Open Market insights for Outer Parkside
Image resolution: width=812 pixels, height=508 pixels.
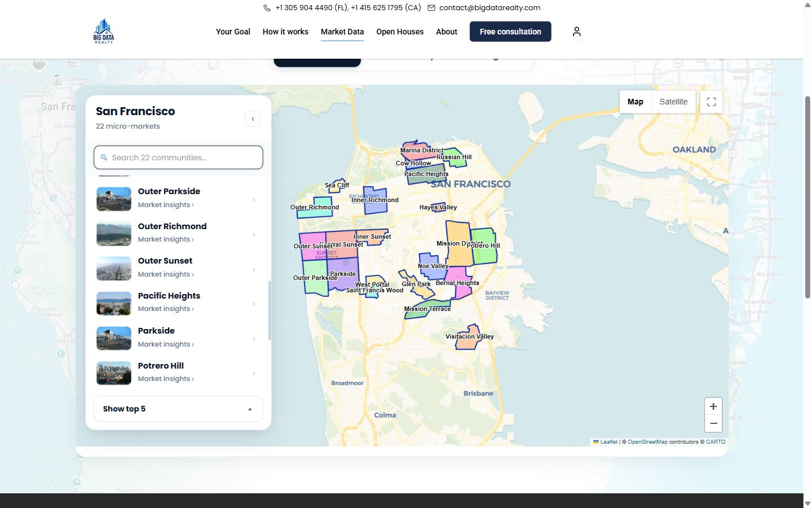(166, 205)
